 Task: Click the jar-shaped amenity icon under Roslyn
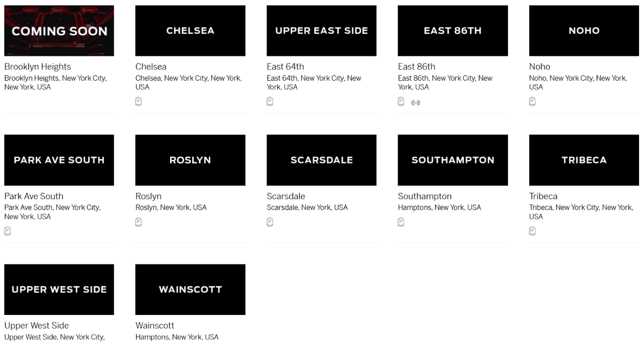pyautogui.click(x=139, y=222)
